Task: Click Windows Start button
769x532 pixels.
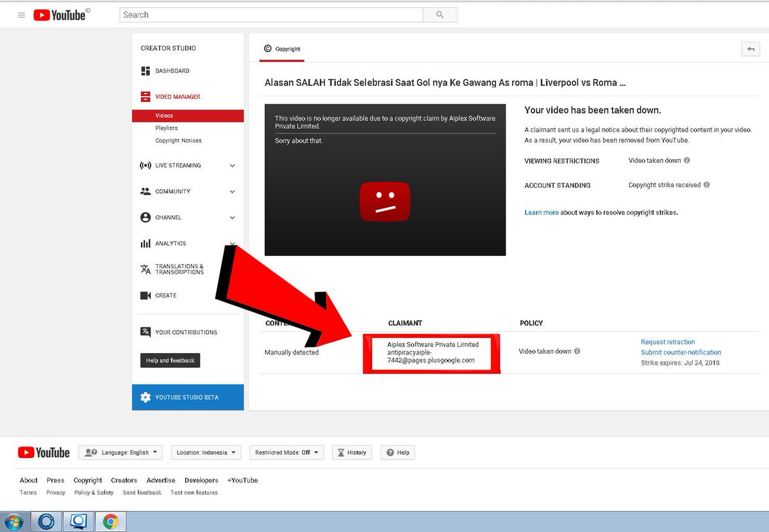Action: pyautogui.click(x=13, y=521)
